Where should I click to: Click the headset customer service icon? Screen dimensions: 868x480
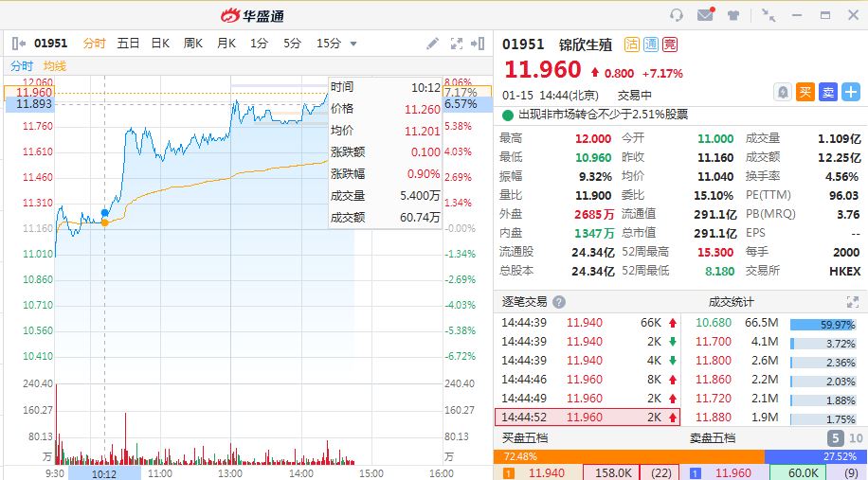tap(676, 15)
